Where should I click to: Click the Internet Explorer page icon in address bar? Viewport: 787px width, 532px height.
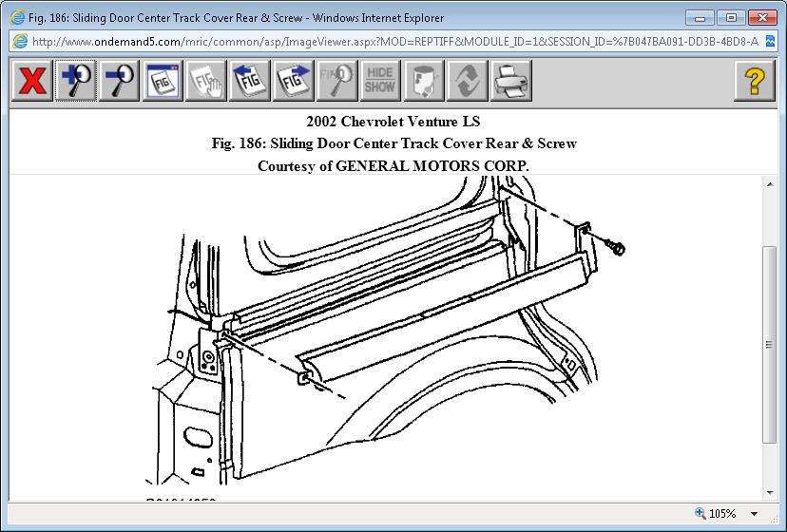tap(20, 41)
